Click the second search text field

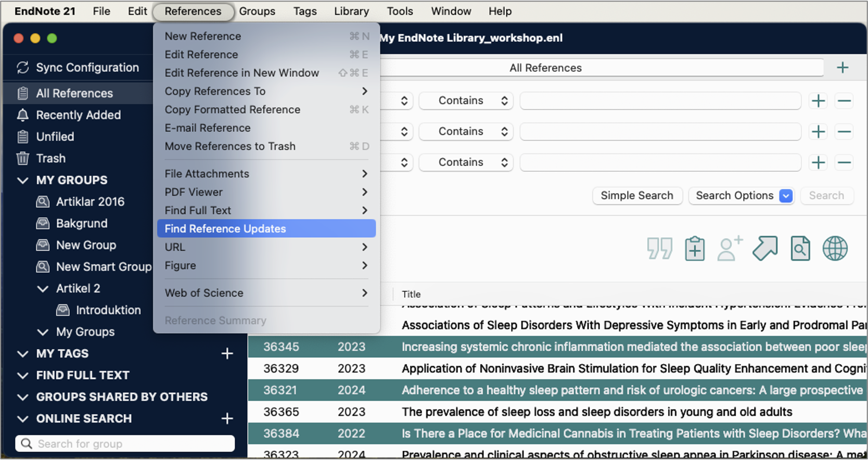(660, 132)
